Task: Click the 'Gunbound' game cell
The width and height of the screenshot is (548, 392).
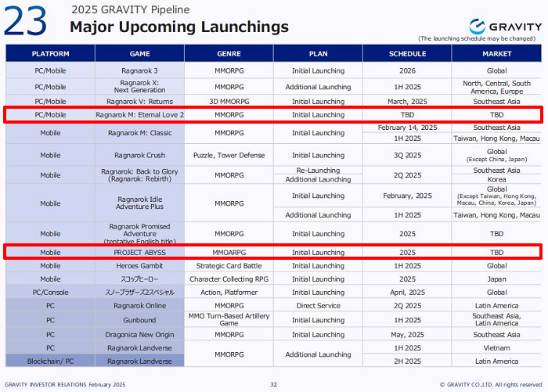Action: (140, 320)
